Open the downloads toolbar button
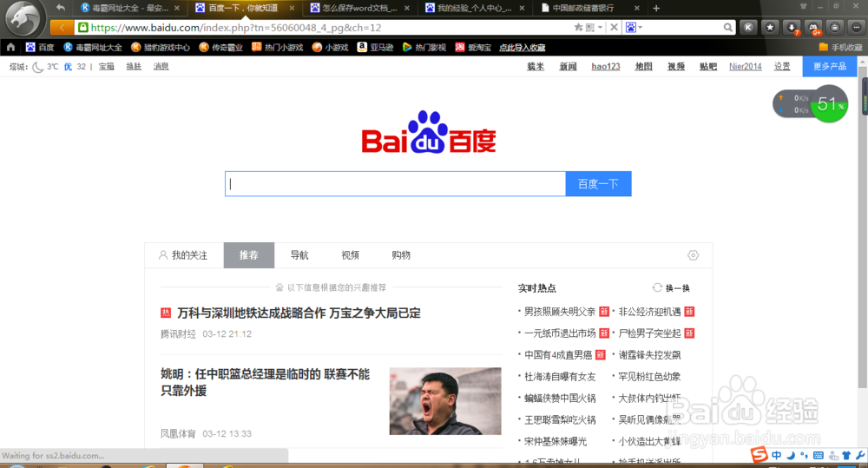868x468 pixels. 792,28
